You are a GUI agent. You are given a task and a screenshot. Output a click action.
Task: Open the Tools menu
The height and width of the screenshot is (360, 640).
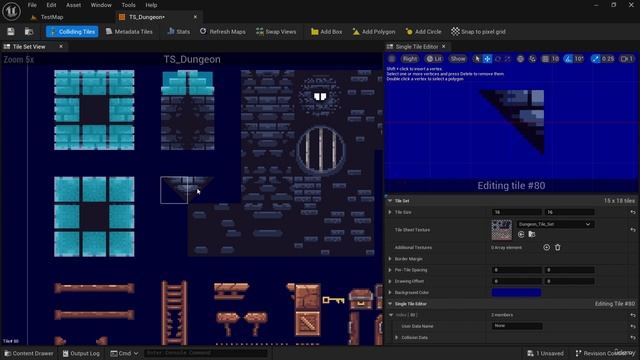click(128, 5)
